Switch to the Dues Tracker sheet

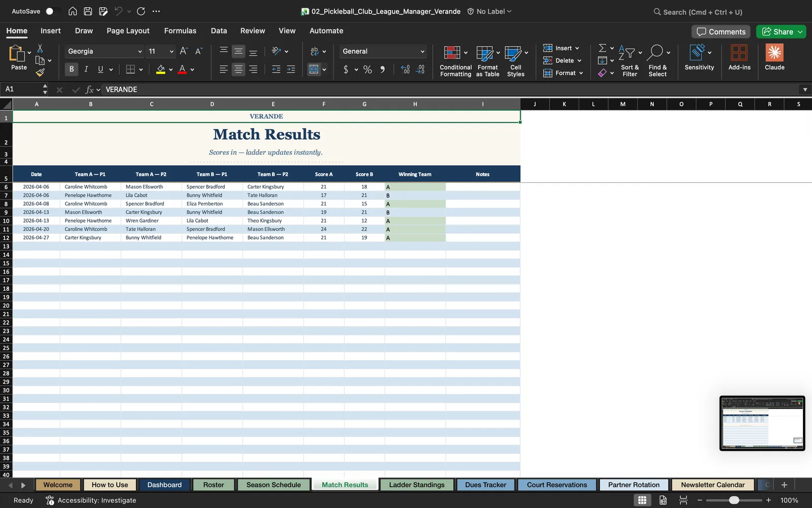(x=486, y=485)
